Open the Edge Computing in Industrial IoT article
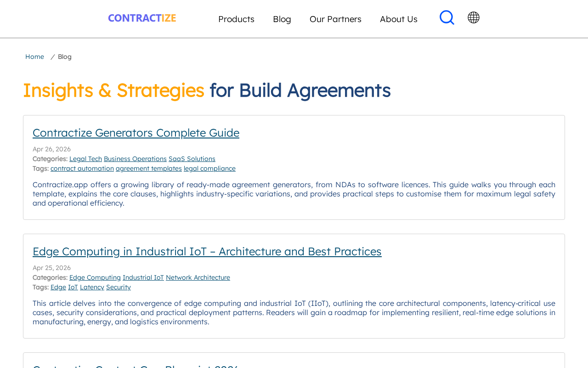The width and height of the screenshot is (588, 368). pyautogui.click(x=207, y=252)
